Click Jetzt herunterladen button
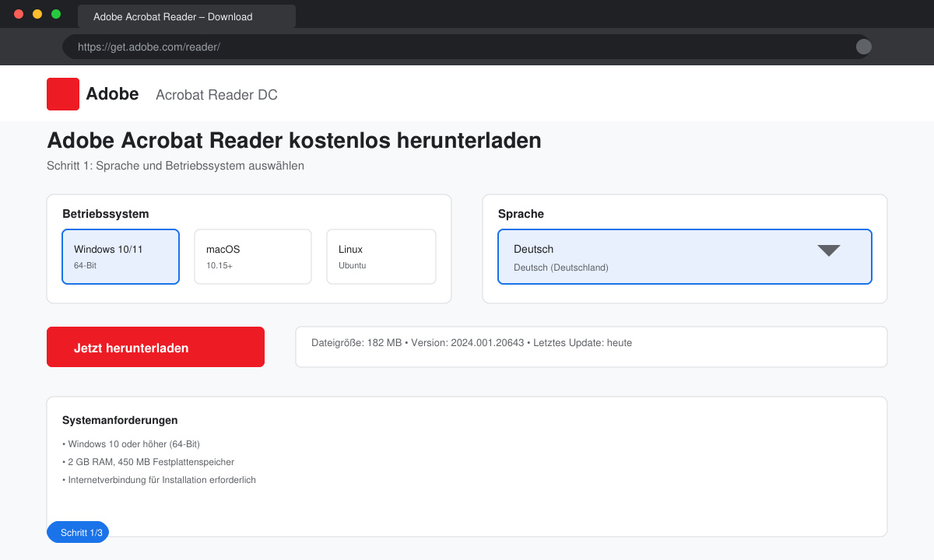934x560 pixels. (x=156, y=347)
